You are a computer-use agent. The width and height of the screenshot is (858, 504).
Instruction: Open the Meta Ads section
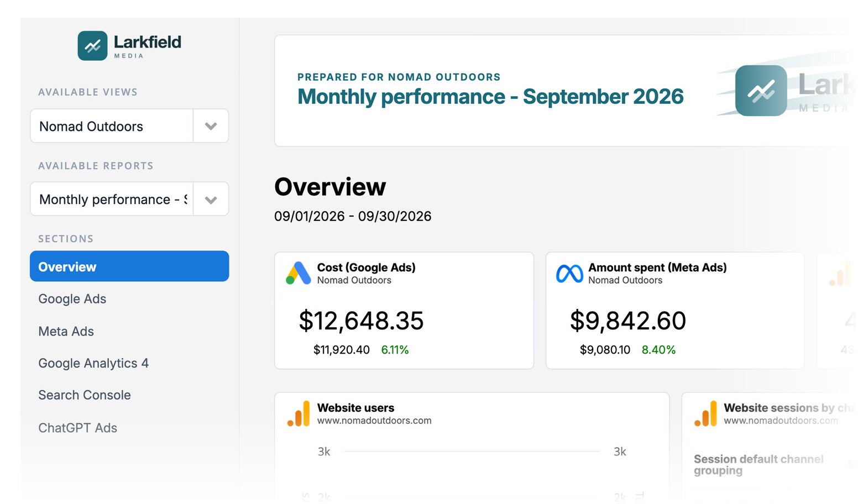tap(66, 331)
